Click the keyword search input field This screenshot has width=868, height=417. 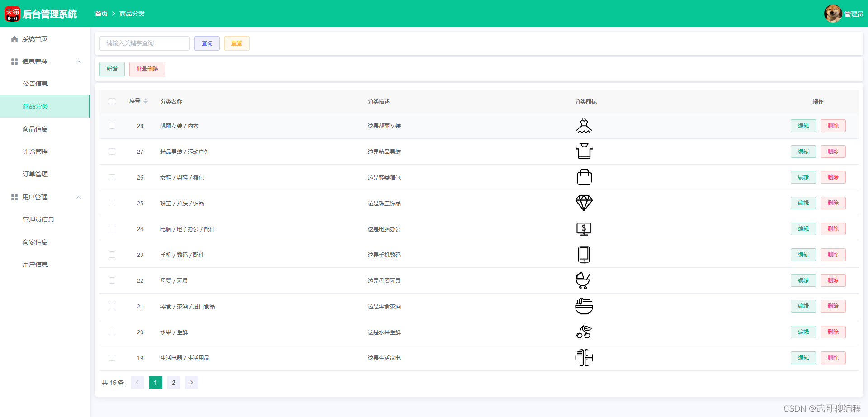pos(144,43)
